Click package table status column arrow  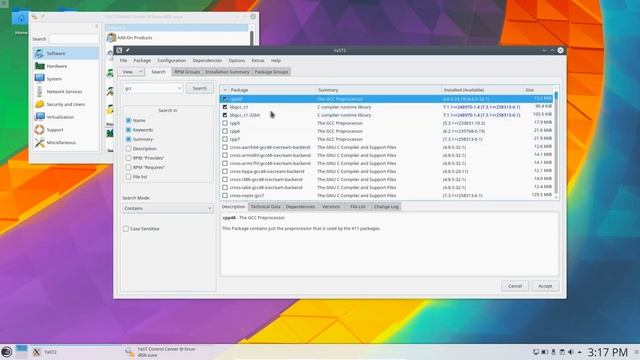click(x=225, y=90)
